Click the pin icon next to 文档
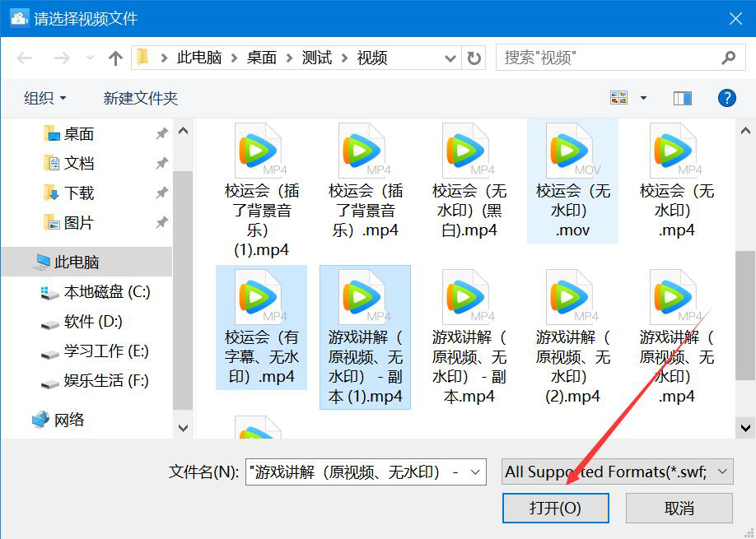 tap(161, 163)
